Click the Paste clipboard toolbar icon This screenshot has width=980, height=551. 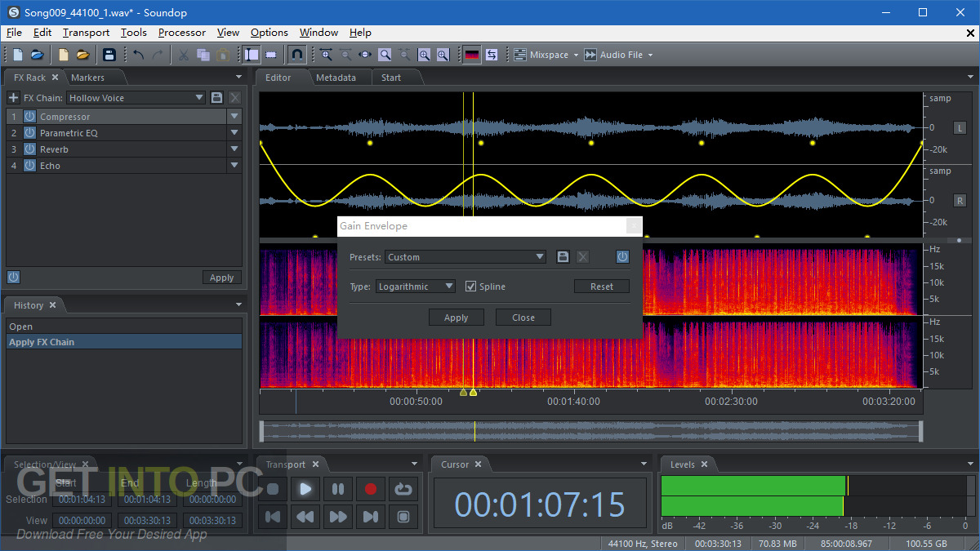tap(222, 55)
